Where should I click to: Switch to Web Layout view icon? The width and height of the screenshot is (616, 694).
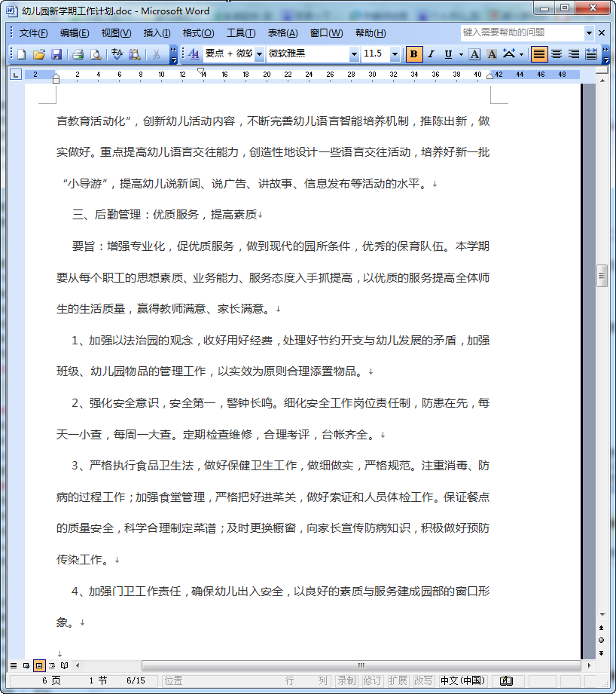click(26, 665)
